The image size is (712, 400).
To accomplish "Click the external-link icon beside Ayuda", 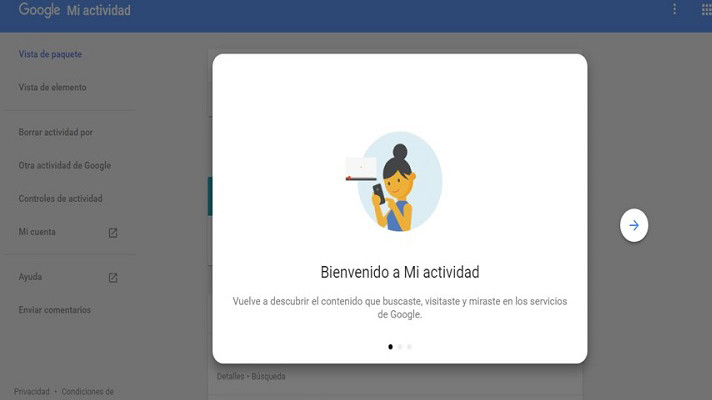I will click(113, 277).
